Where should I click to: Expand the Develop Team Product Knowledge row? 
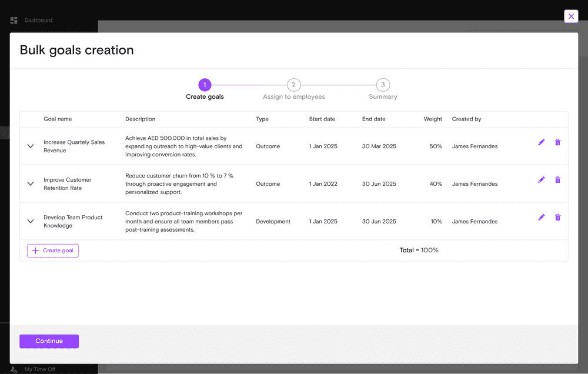pyautogui.click(x=31, y=222)
